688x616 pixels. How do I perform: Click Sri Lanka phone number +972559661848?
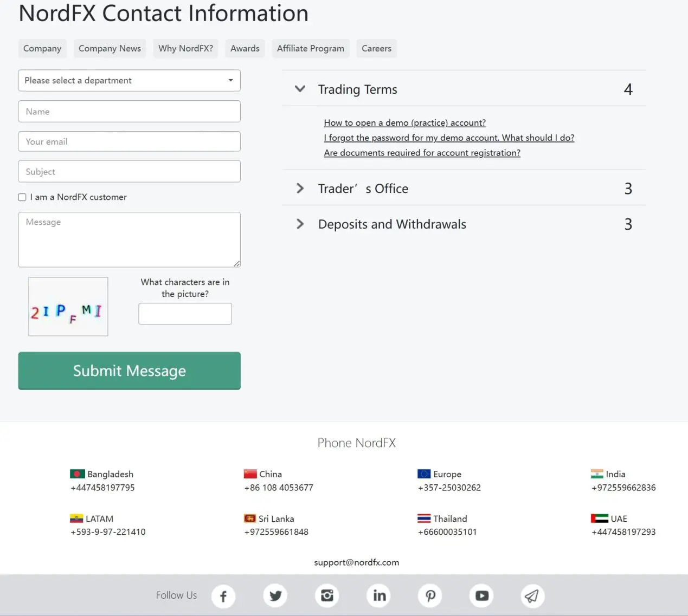tap(277, 532)
